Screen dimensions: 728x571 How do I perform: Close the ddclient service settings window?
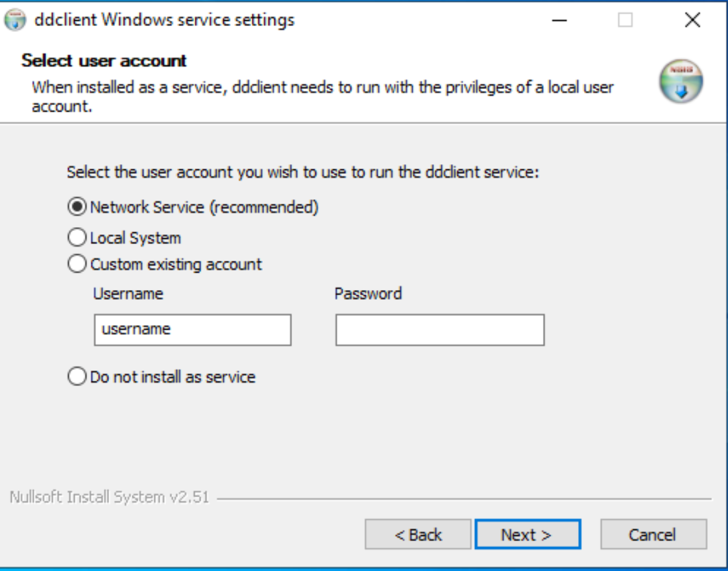pyautogui.click(x=692, y=20)
